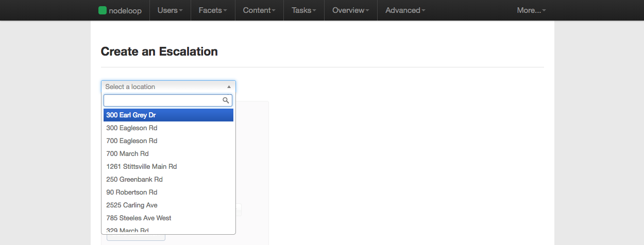The height and width of the screenshot is (245, 644).
Task: Click the green nodeloop logo icon
Action: coord(103,10)
